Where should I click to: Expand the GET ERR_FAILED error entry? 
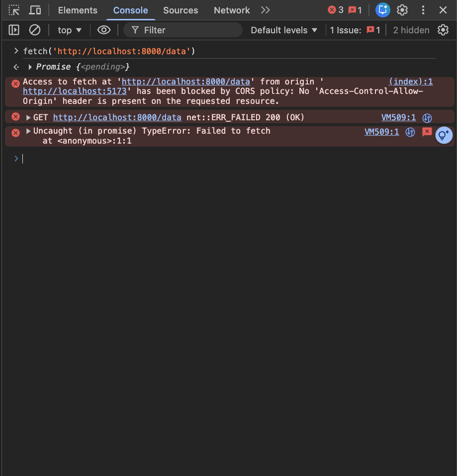[28, 118]
